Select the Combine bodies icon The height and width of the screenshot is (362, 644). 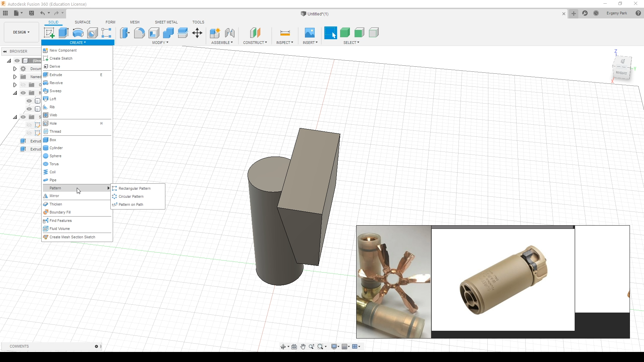point(168,33)
